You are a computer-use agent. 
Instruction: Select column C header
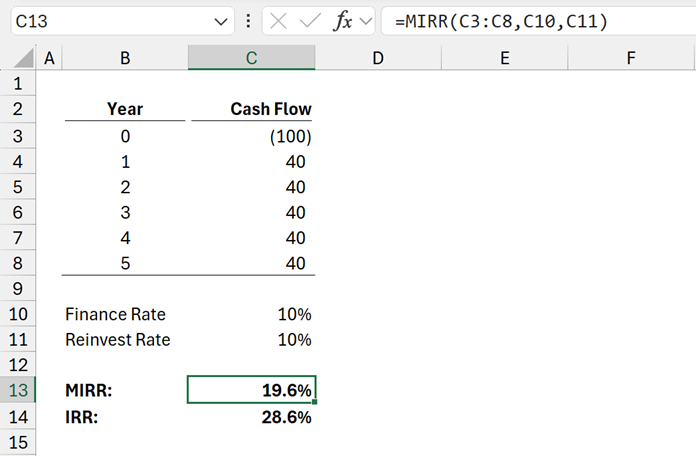251,59
